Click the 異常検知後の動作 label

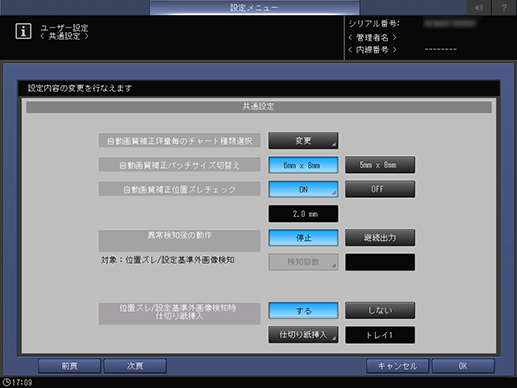pyautogui.click(x=179, y=241)
